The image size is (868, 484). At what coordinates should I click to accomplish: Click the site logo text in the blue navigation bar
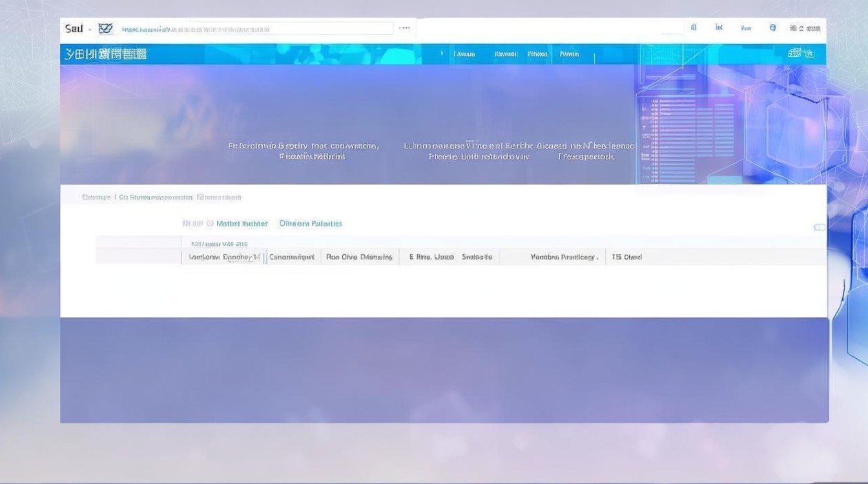[x=106, y=54]
